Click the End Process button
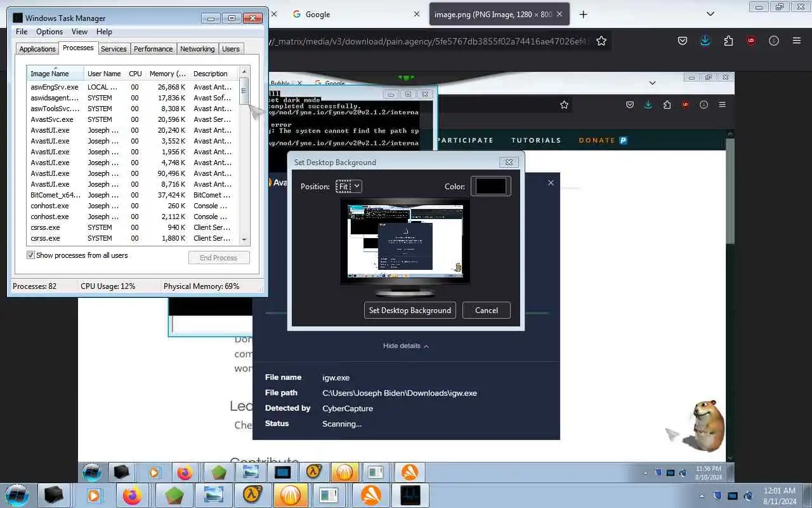Screen dimensions: 812x508 [219, 258]
